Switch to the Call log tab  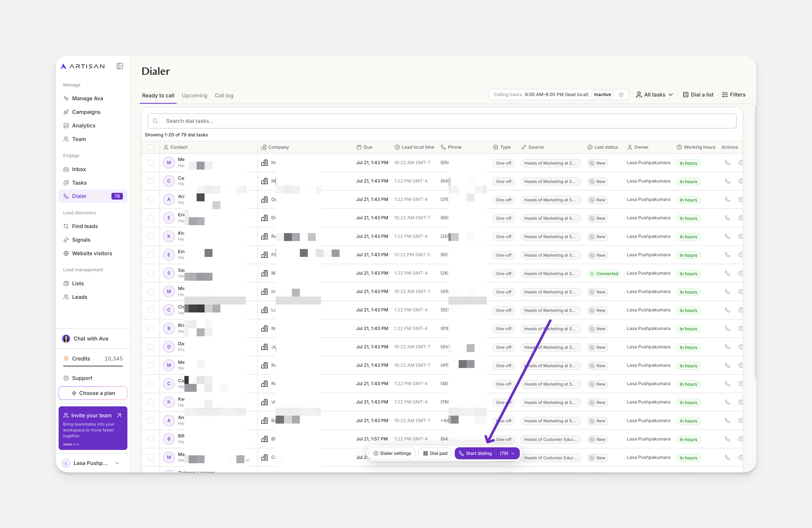pyautogui.click(x=224, y=95)
